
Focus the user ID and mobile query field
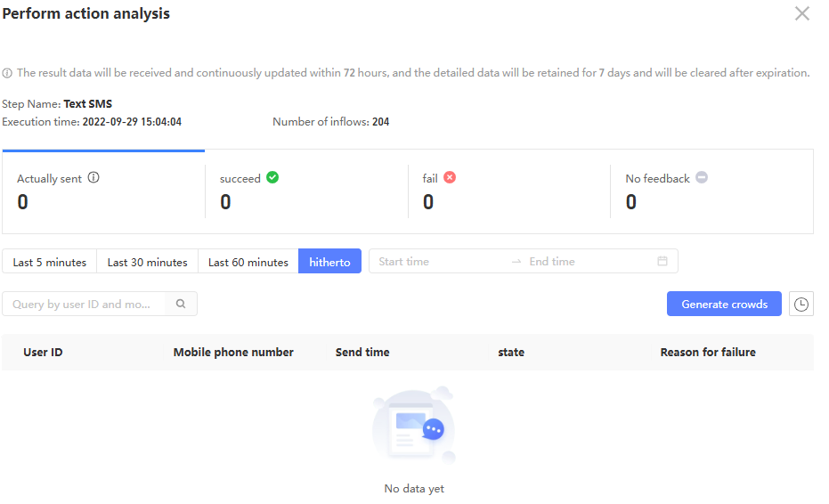[x=87, y=304]
